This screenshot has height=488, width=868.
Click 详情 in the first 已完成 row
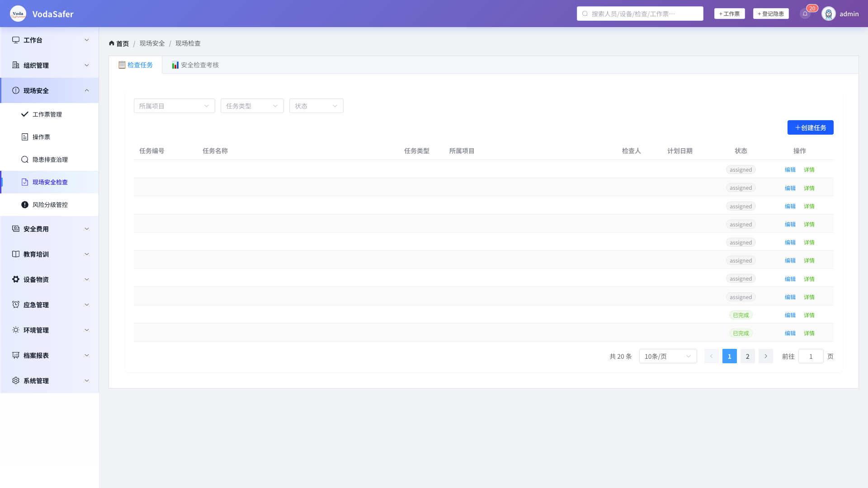point(809,315)
